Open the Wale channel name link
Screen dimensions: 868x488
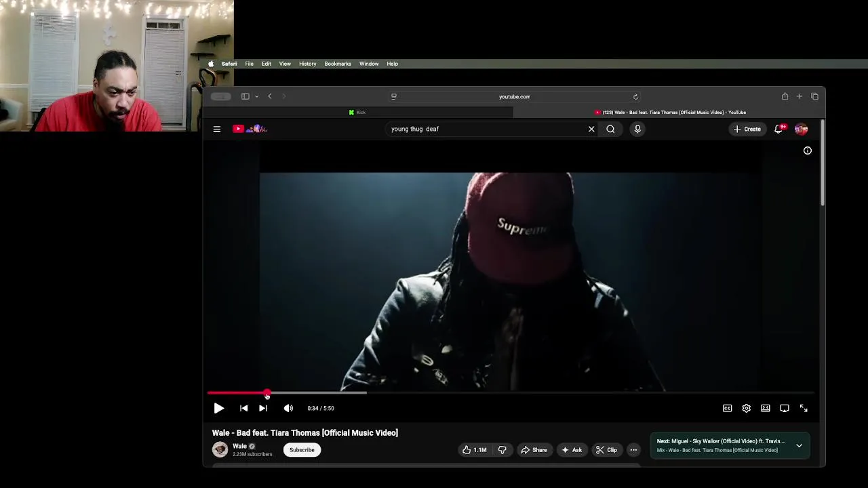[240, 446]
